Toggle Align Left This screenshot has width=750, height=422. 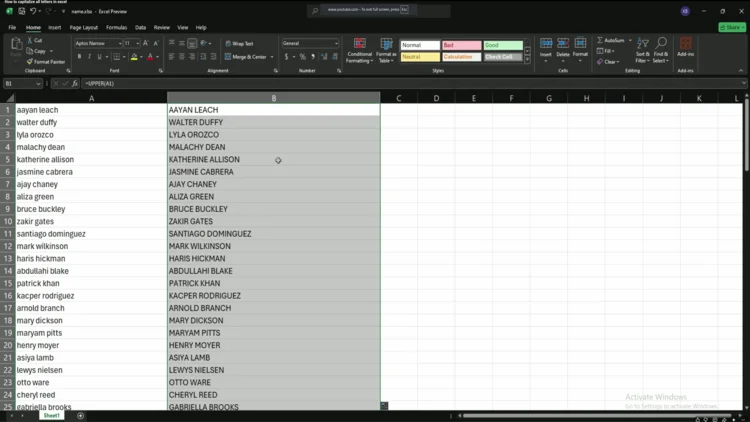pos(172,57)
